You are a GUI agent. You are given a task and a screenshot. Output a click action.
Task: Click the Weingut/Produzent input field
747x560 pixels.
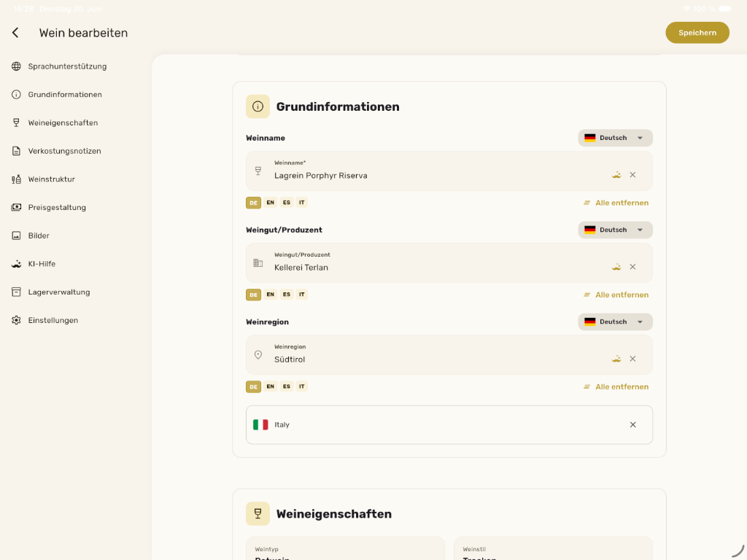(449, 262)
